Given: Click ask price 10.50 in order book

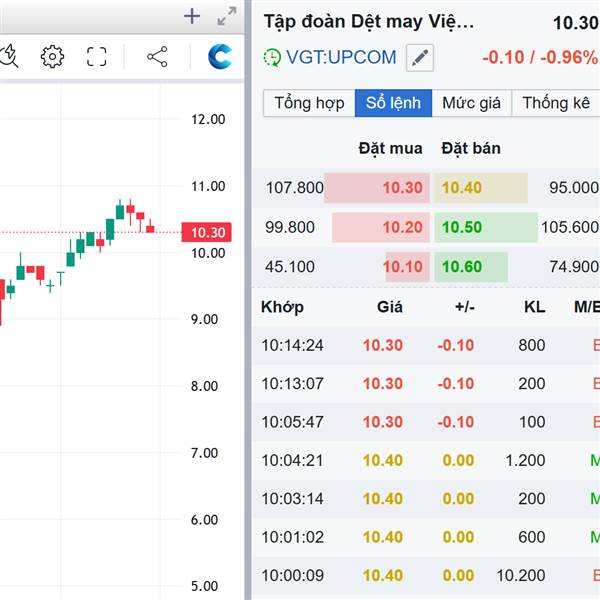Looking at the screenshot, I should 462,227.
